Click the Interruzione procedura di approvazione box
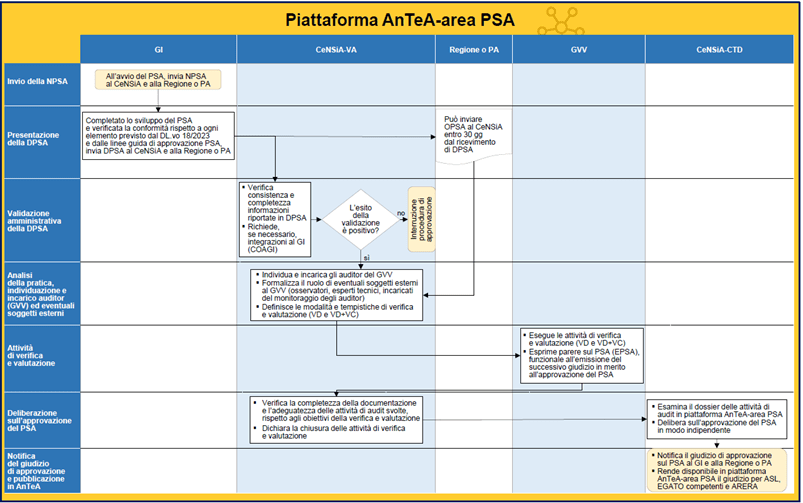 pos(421,219)
